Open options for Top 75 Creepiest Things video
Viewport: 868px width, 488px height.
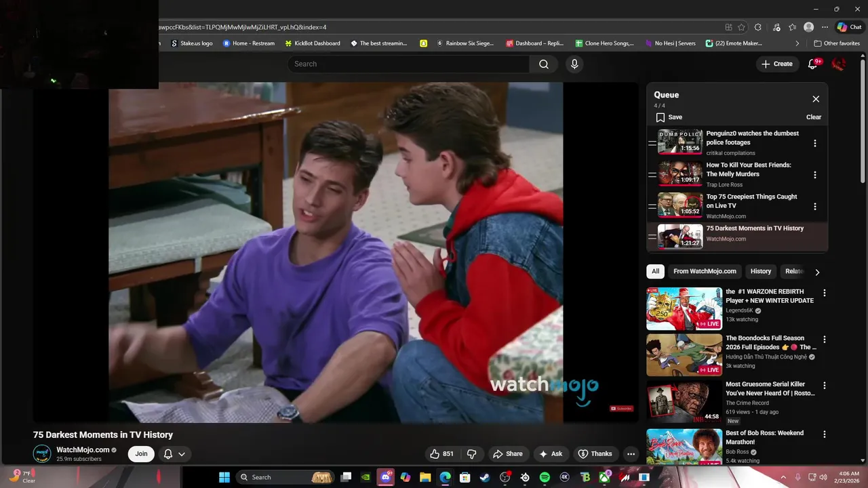coord(815,207)
